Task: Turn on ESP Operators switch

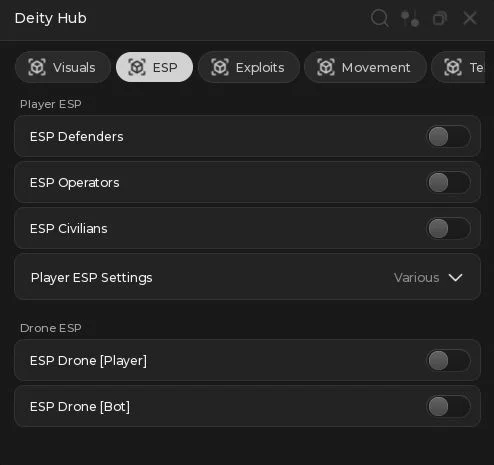Action: click(x=448, y=182)
